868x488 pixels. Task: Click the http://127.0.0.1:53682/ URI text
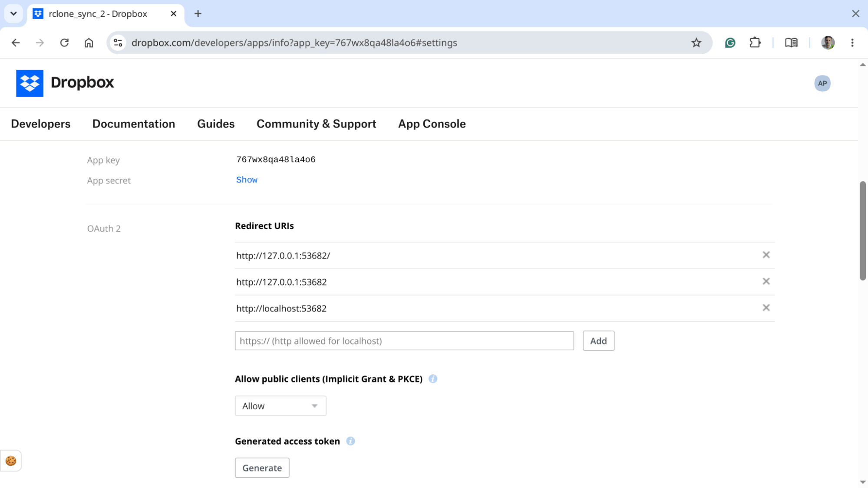tap(283, 255)
